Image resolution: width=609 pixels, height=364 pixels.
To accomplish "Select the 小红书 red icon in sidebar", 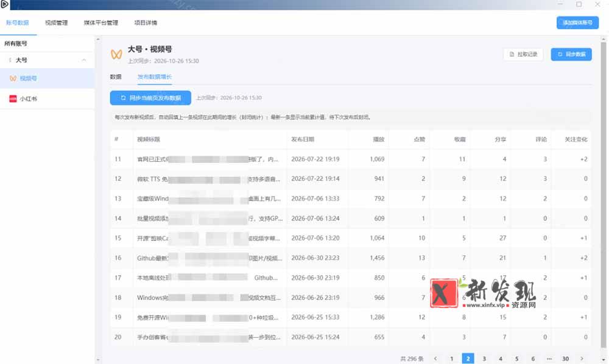I will click(x=13, y=99).
